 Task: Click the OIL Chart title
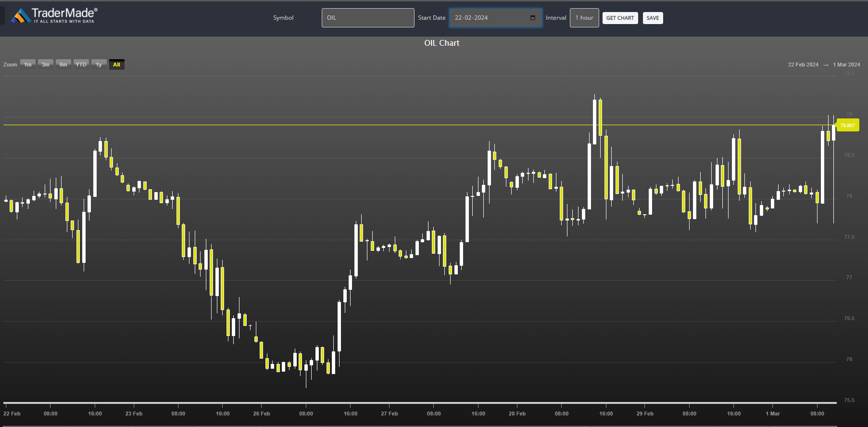pos(441,43)
